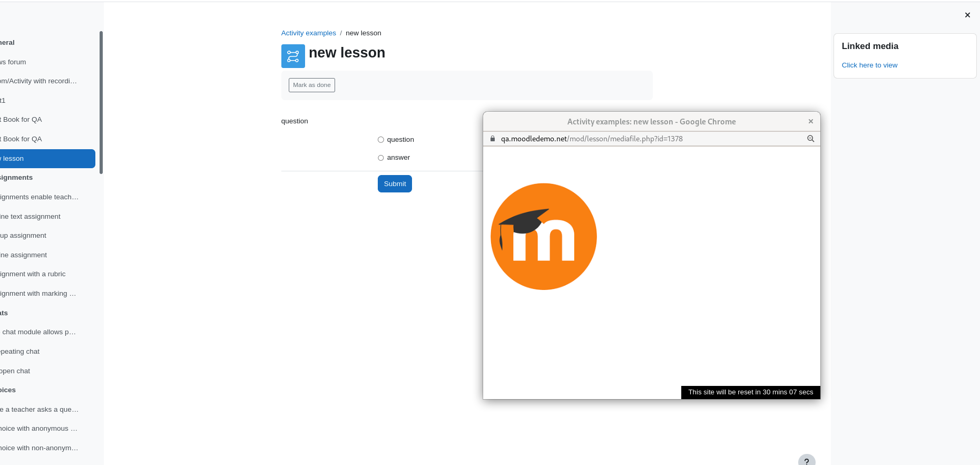Click the "This site will be reset" countdown banner
980x465 pixels.
pyautogui.click(x=751, y=392)
